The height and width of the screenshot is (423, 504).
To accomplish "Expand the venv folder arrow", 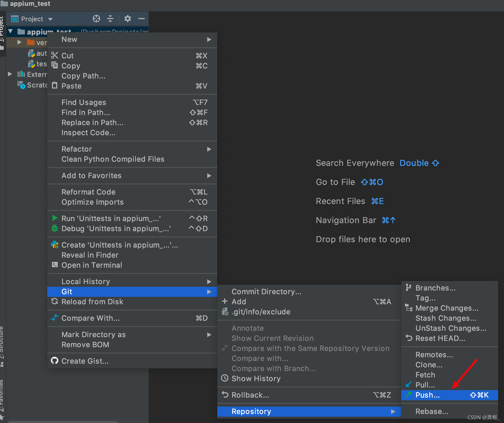I will 19,42.
